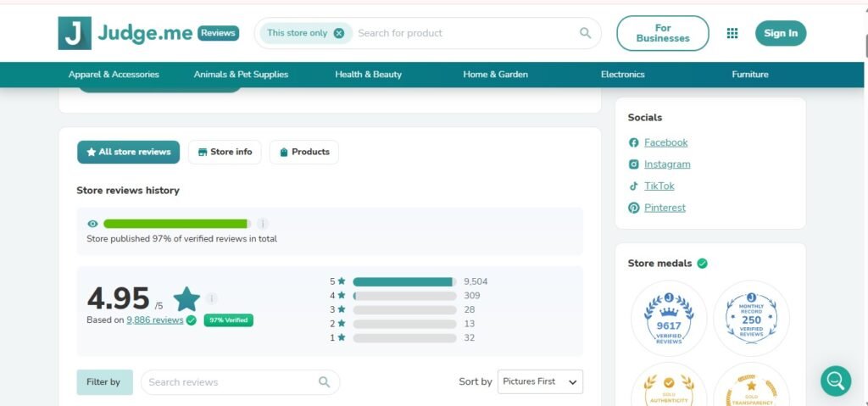
Task: Switch to the Store info tab
Action: [x=225, y=152]
